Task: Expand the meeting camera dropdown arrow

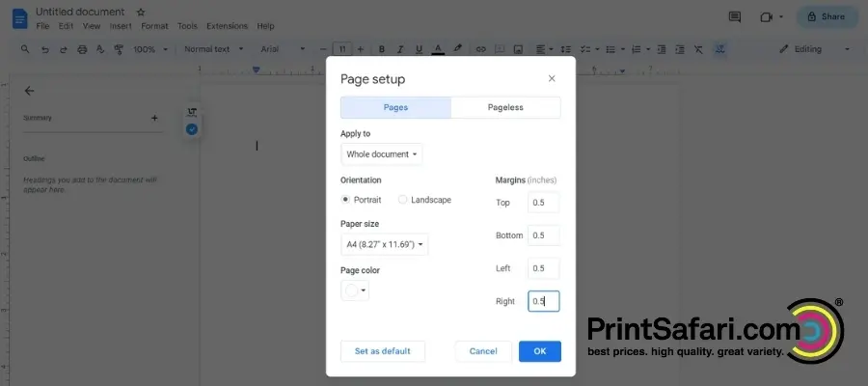Action: pyautogui.click(x=781, y=17)
